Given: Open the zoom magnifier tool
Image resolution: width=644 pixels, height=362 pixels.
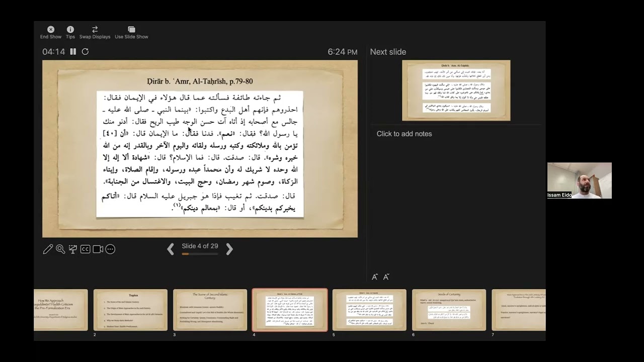Looking at the screenshot, I should tap(60, 249).
